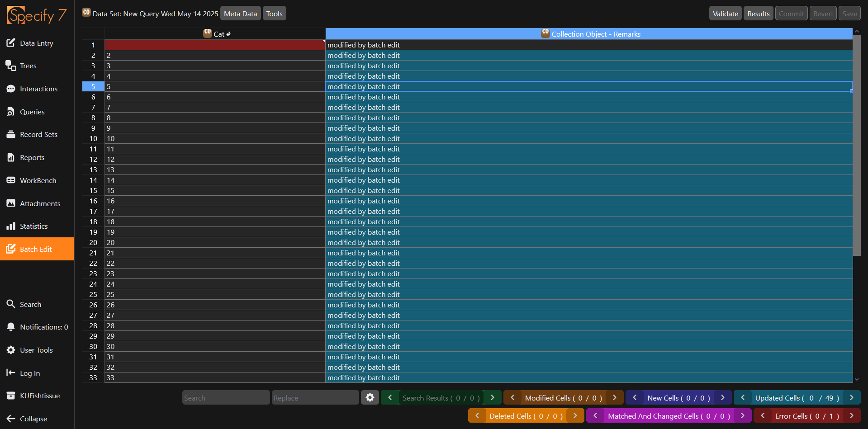Open the Reports section
This screenshot has height=429, width=868.
[x=37, y=157]
